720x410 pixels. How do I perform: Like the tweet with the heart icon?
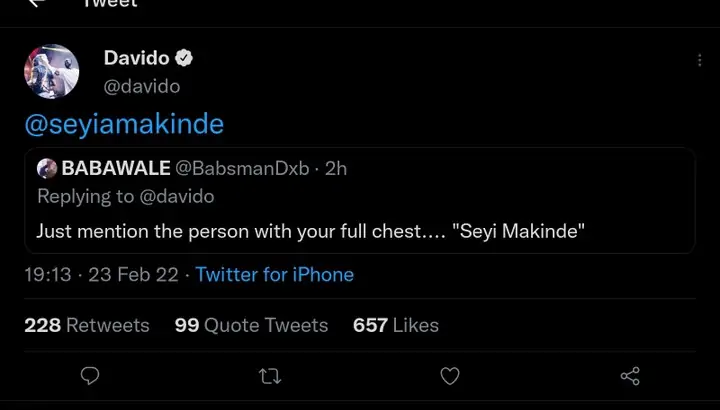click(x=450, y=376)
